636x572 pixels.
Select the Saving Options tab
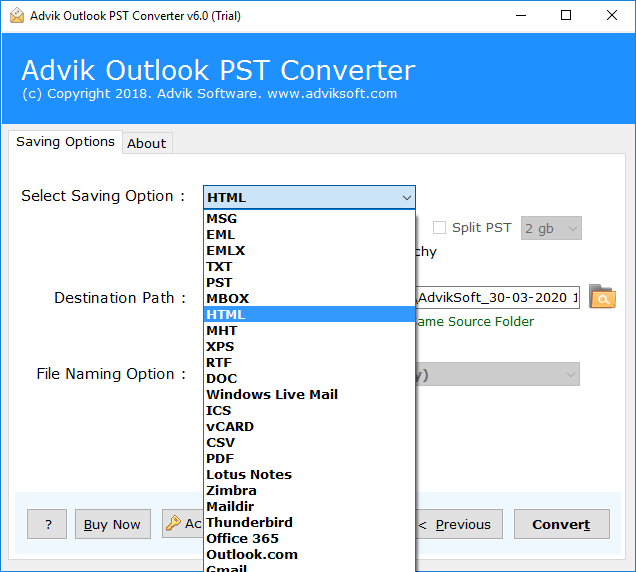point(65,142)
